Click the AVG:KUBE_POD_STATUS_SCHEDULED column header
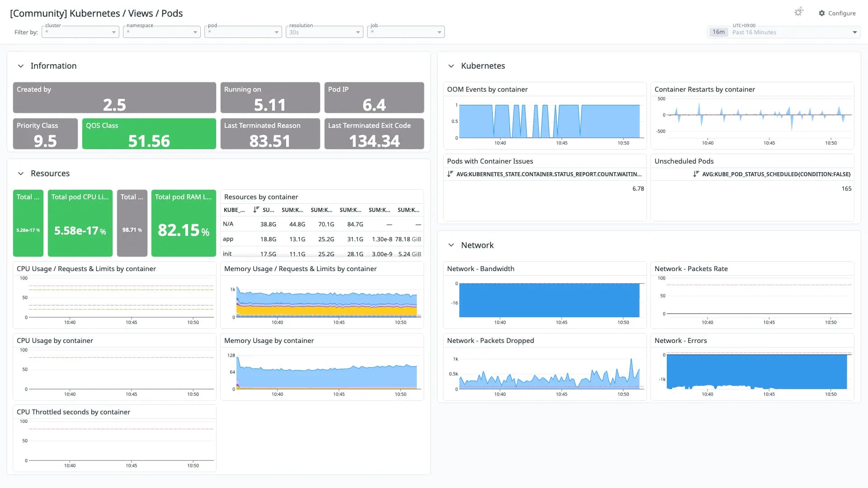The height and width of the screenshot is (488, 868). (776, 174)
